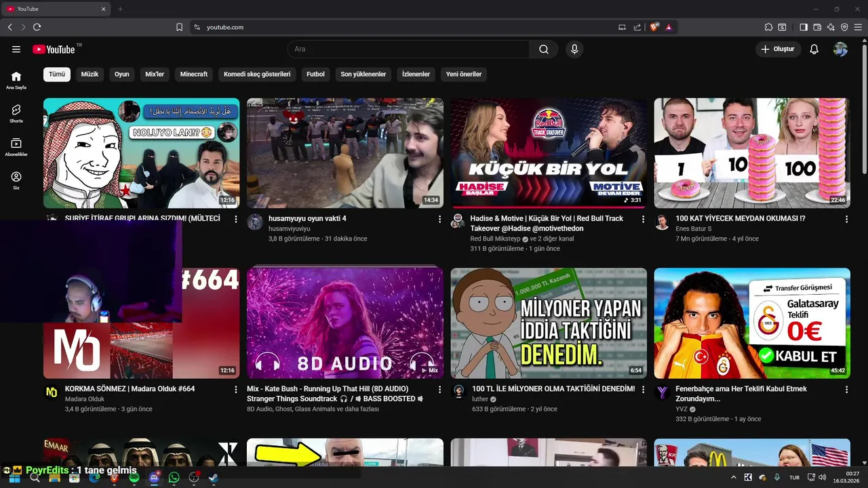Click the Oluştur create button
Viewport: 868px width, 488px height.
778,49
